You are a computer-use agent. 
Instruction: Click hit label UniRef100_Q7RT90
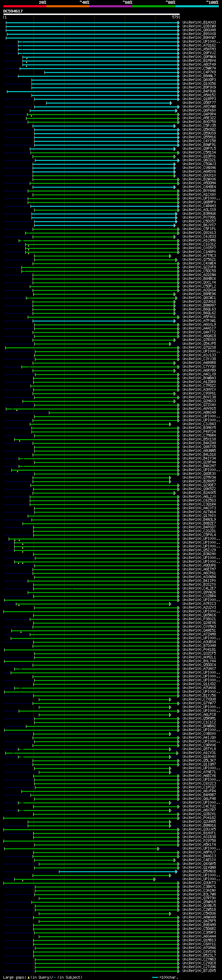click(x=199, y=898)
